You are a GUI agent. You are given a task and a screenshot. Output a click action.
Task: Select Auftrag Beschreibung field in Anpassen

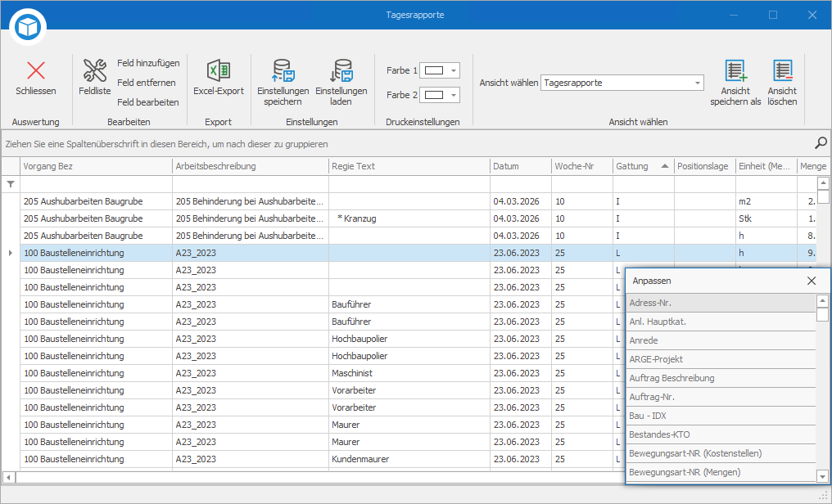721,378
